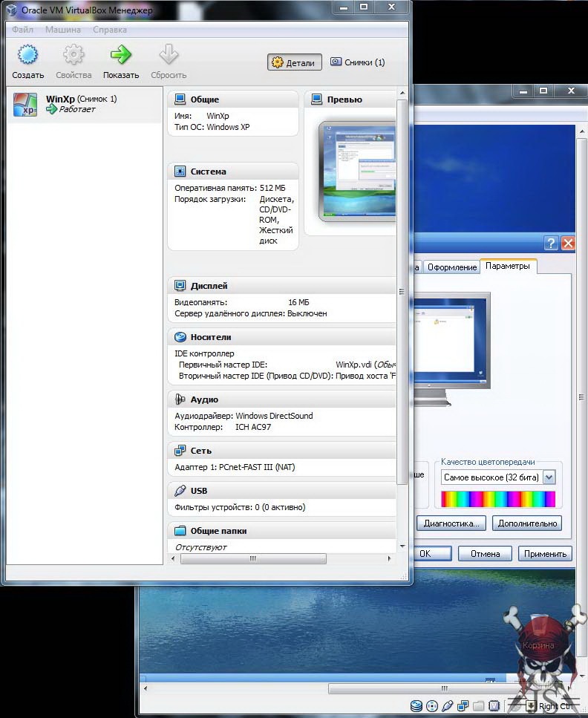Click the Носители storage disc icon
Image resolution: width=588 pixels, height=718 pixels.
point(180,337)
